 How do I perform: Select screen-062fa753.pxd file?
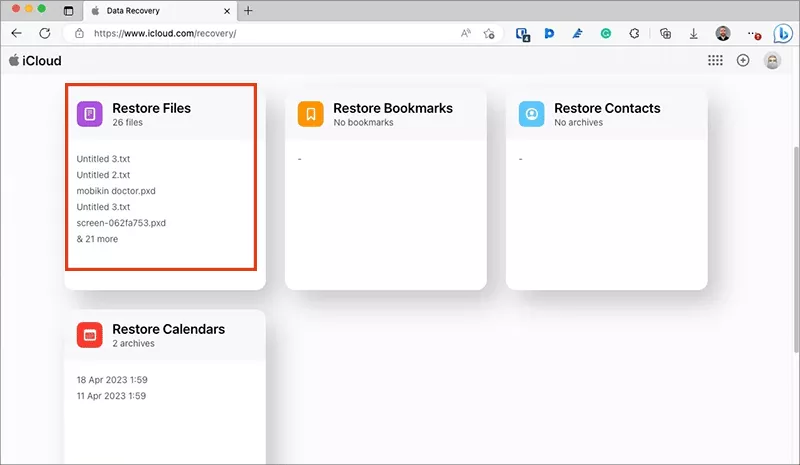point(121,223)
